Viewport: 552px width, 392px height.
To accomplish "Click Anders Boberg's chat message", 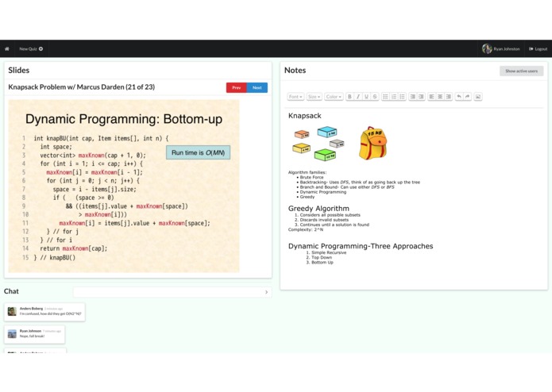I will click(44, 312).
